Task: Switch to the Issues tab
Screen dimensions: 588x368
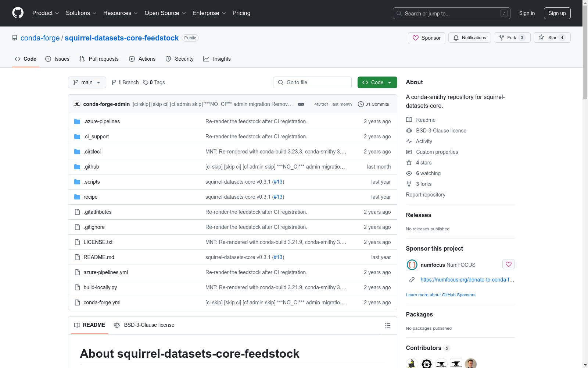Action: tap(57, 59)
